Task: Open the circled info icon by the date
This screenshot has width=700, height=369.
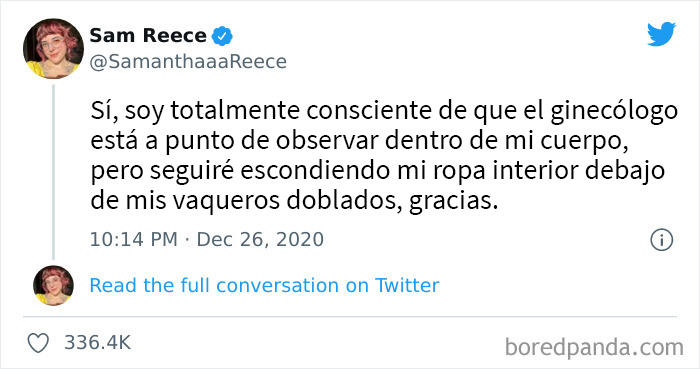Action: coord(661,240)
